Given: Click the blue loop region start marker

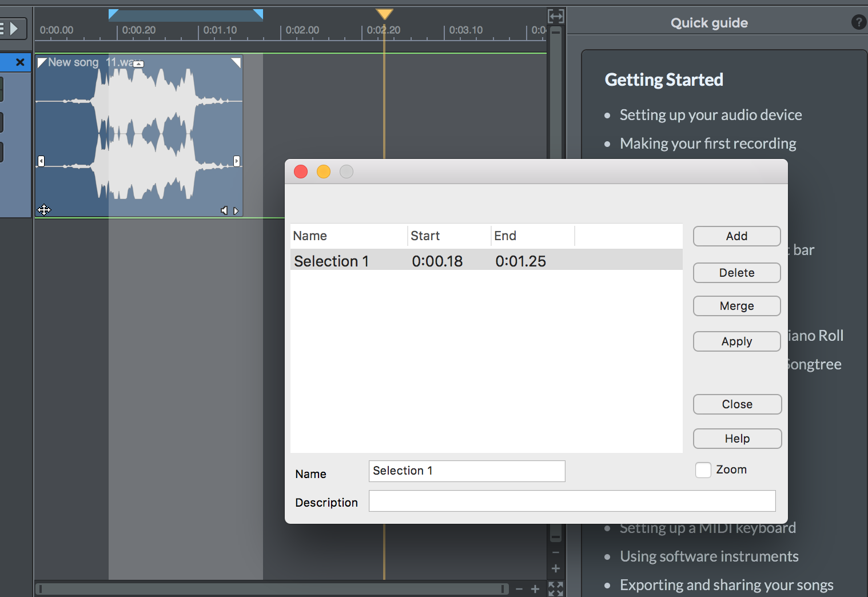Looking at the screenshot, I should [x=113, y=14].
